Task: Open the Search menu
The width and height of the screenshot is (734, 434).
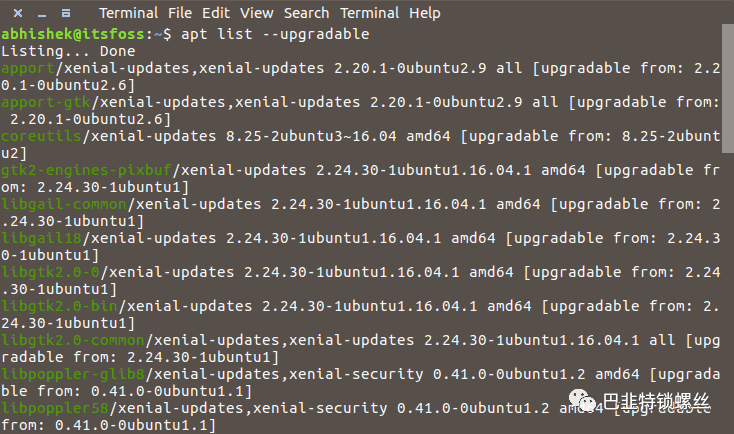Action: pyautogui.click(x=306, y=13)
